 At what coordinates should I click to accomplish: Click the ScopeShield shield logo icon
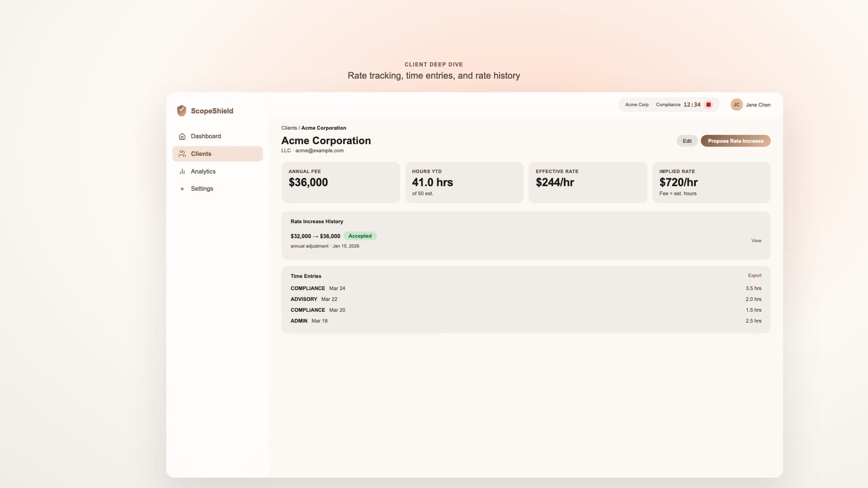click(181, 111)
